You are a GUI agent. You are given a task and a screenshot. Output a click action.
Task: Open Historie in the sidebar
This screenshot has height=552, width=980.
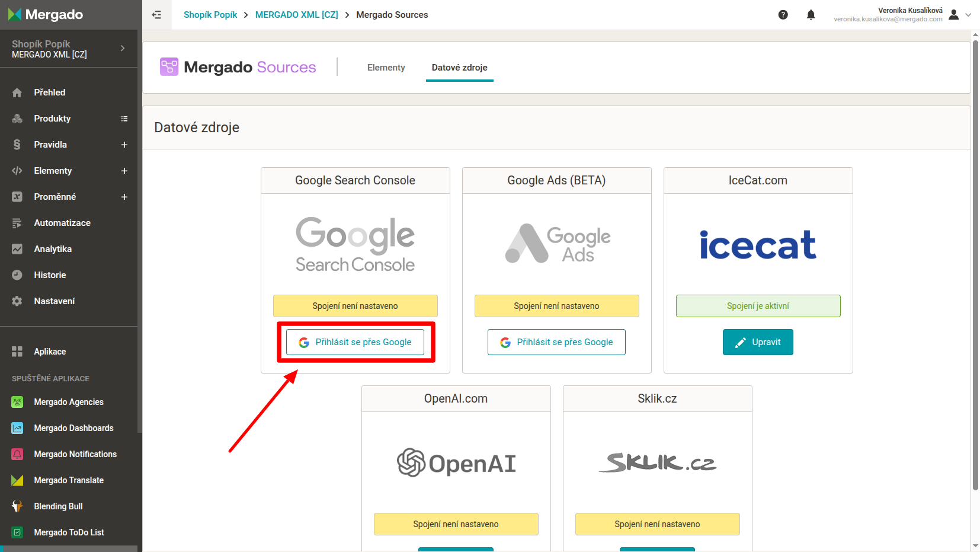click(x=50, y=275)
